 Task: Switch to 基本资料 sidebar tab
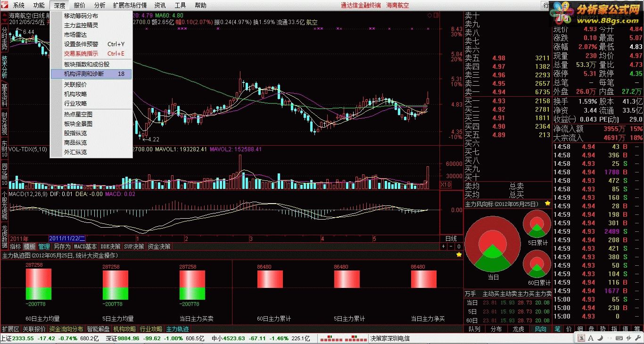pos(4,95)
